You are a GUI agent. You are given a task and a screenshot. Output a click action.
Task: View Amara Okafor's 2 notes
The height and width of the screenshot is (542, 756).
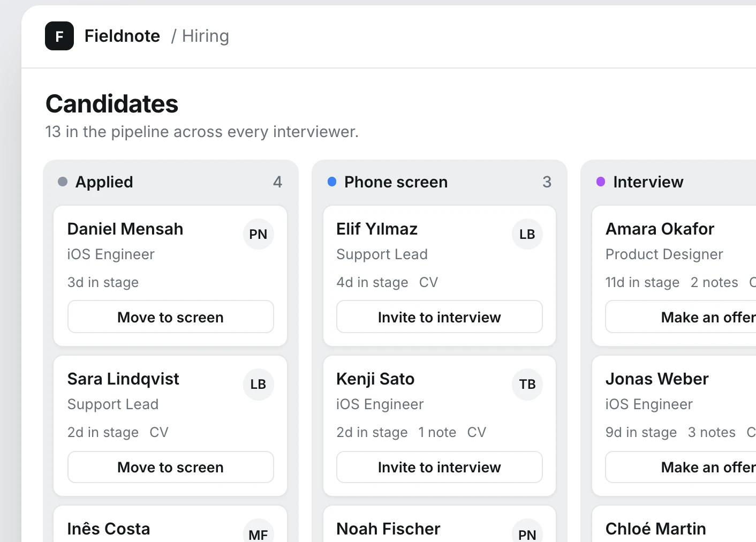tap(714, 282)
